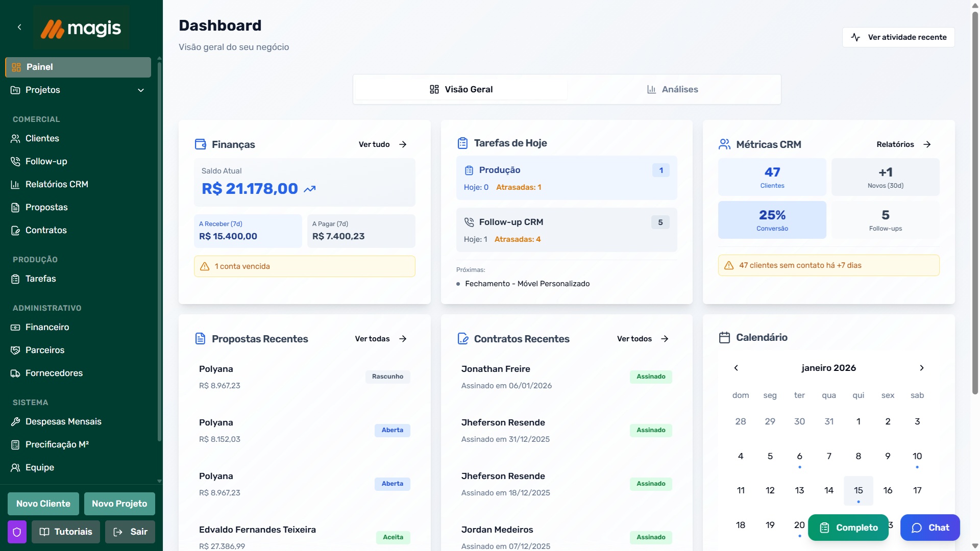Click the page vertical scrollbar
This screenshot has width=980, height=551.
(x=975, y=204)
